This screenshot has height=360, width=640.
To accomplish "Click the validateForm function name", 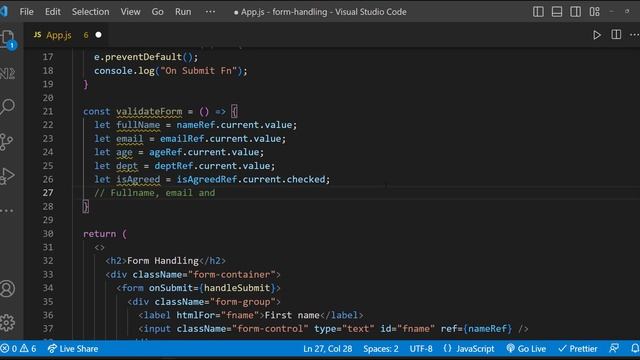I will [x=149, y=111].
